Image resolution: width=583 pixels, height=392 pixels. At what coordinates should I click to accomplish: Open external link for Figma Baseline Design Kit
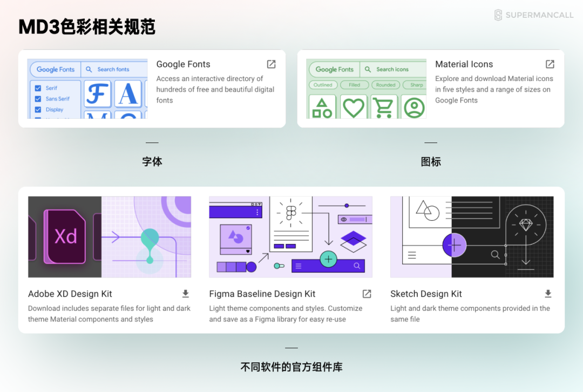click(367, 294)
